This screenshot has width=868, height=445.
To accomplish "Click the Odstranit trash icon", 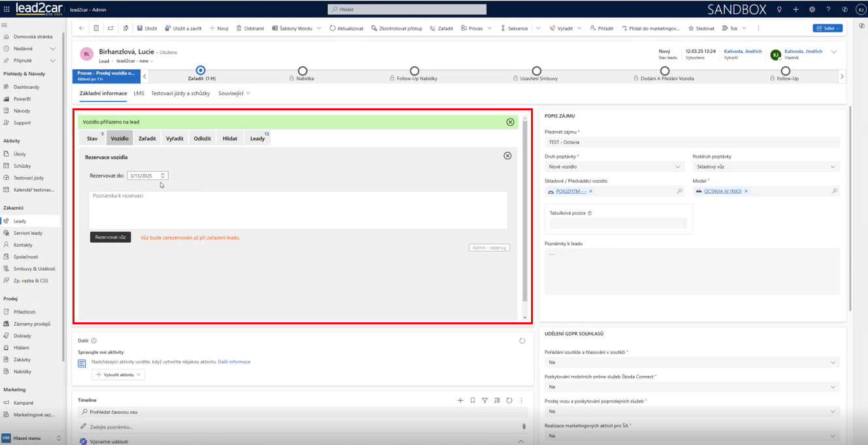I will [239, 29].
